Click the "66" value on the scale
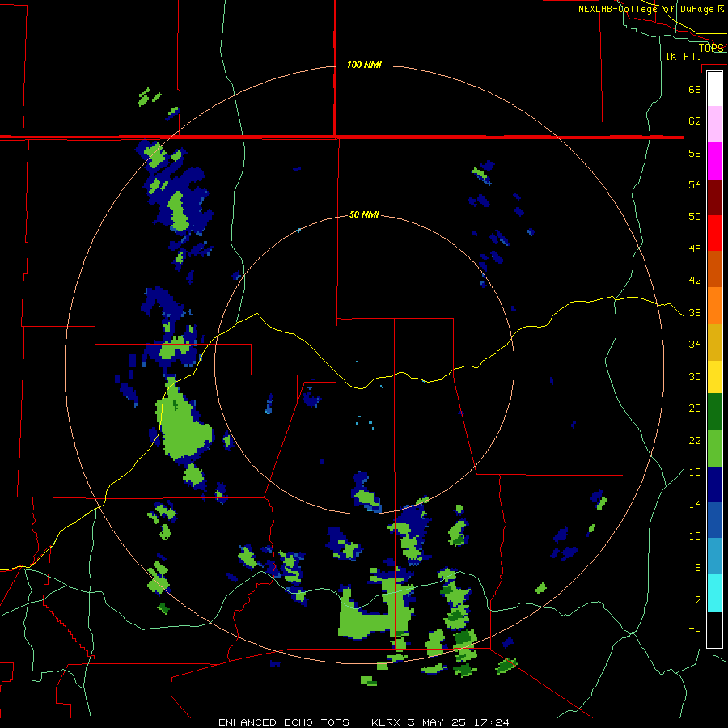This screenshot has height=728, width=728. [x=695, y=89]
